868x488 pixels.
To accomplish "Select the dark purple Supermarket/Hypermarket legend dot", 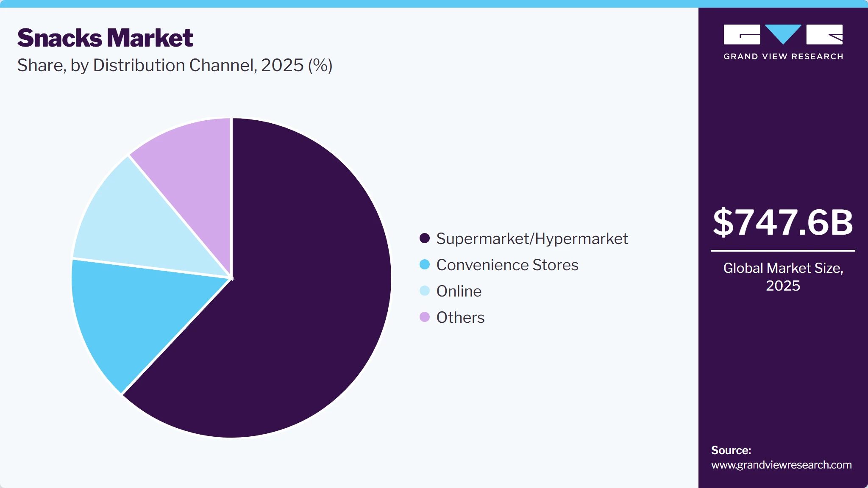I will [425, 238].
